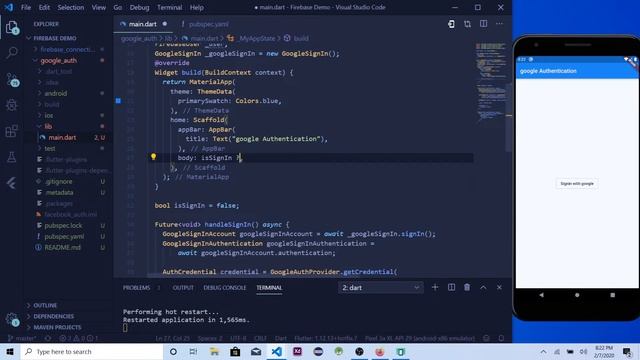The image size is (640, 360).
Task: Expand the DEPENDENCIES section
Action: coord(53,316)
